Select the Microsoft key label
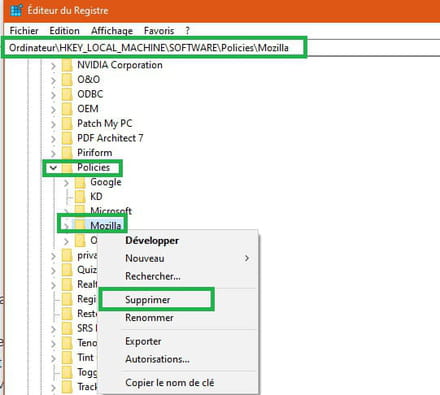This screenshot has height=395, width=440. click(111, 211)
